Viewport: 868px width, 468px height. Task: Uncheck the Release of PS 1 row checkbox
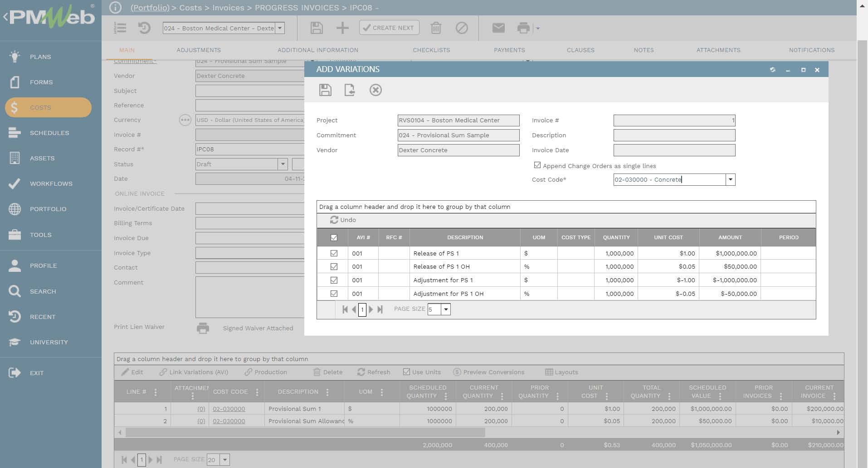pos(334,253)
